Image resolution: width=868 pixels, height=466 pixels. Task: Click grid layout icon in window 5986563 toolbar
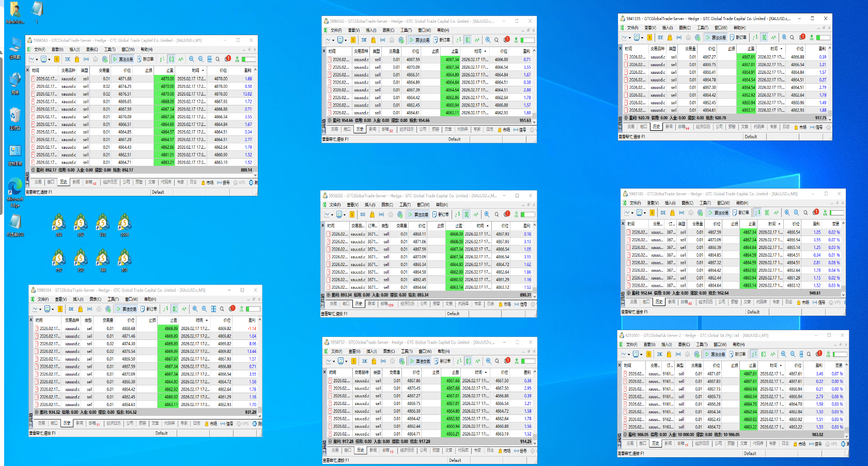[209, 59]
